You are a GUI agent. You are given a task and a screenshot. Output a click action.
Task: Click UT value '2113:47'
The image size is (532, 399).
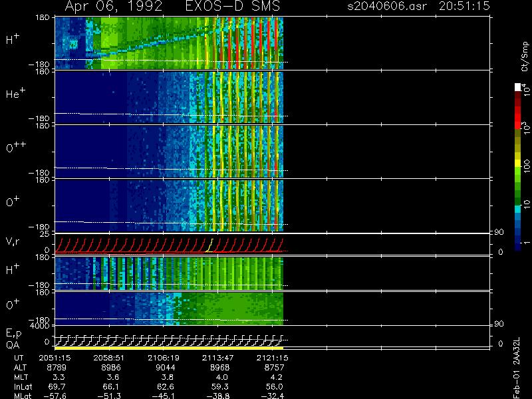[x=218, y=358]
